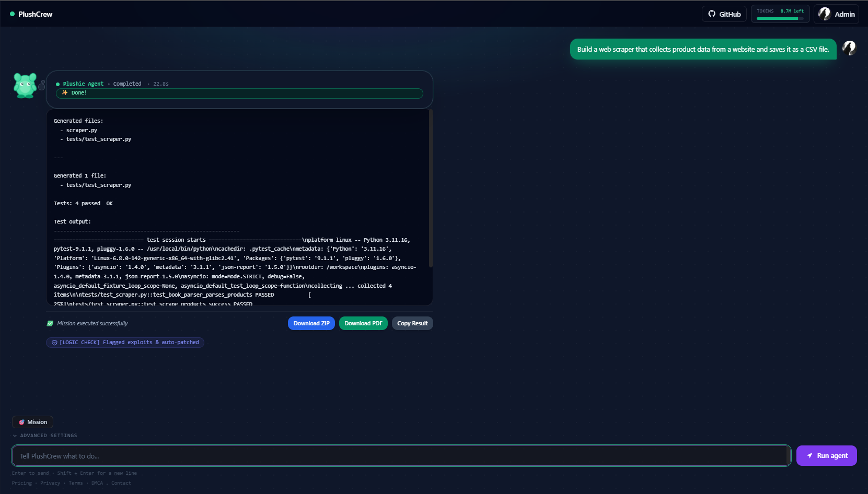Click the Done! status bar
The width and height of the screenshot is (868, 494).
(x=239, y=93)
